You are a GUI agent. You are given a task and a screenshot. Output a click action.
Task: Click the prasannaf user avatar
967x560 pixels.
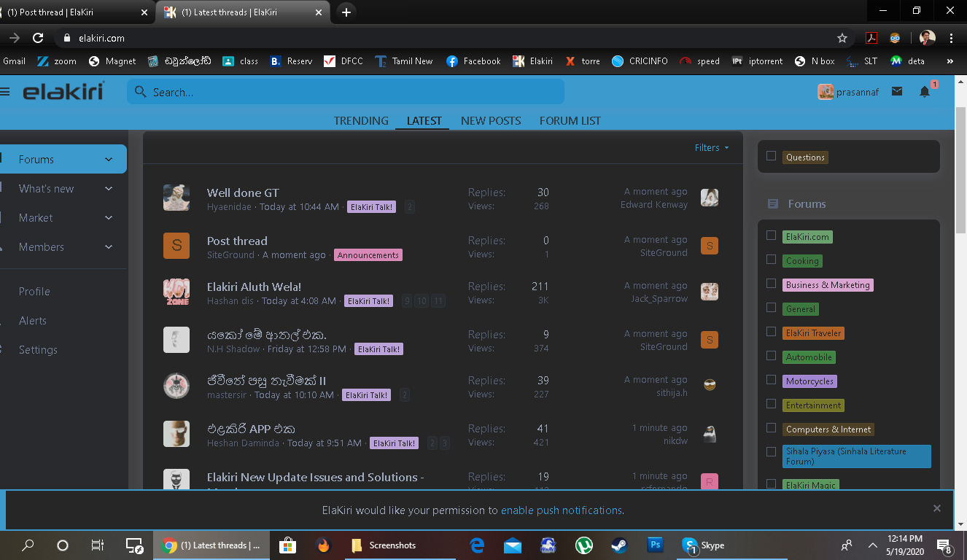pyautogui.click(x=826, y=92)
